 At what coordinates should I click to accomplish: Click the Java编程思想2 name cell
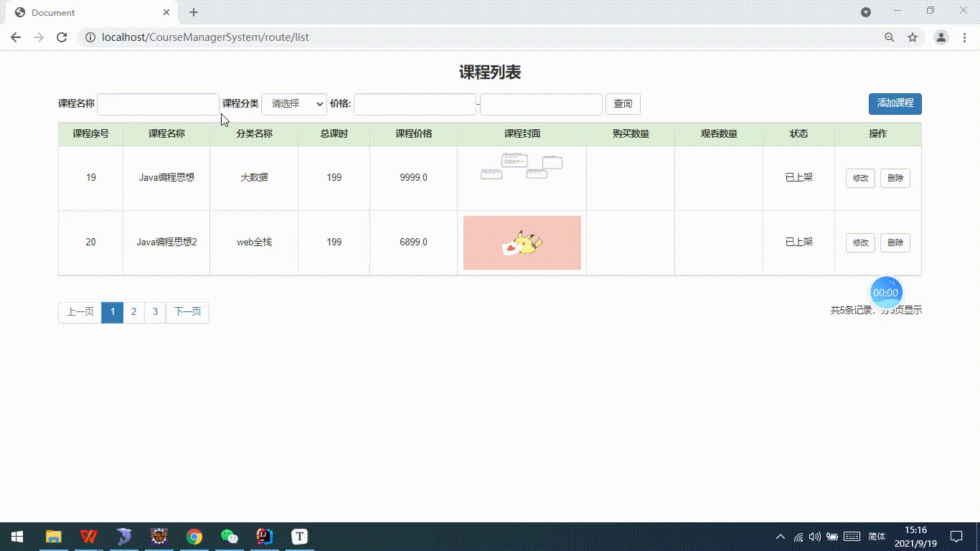tap(167, 242)
